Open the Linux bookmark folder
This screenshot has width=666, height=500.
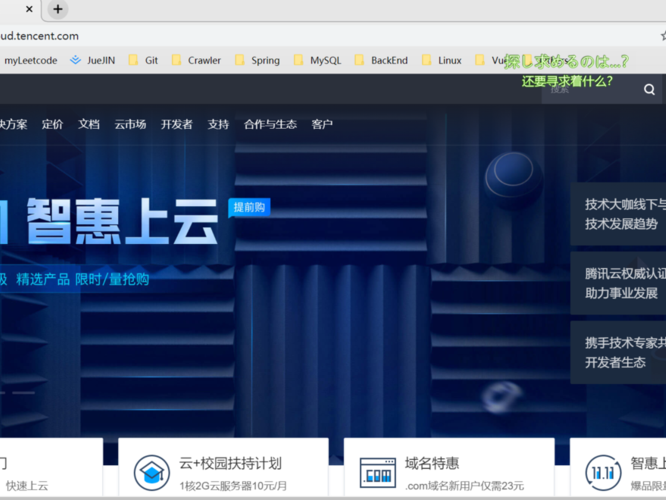click(442, 60)
